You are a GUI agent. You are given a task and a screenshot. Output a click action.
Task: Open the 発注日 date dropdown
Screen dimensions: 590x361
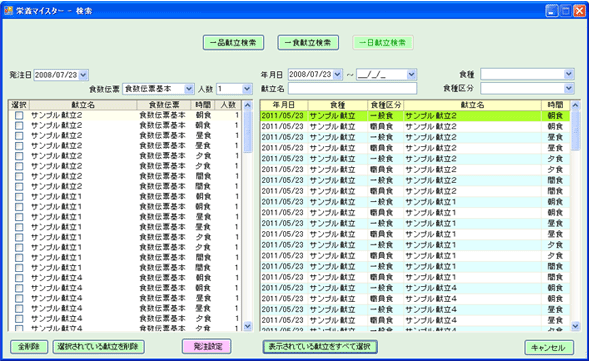84,75
